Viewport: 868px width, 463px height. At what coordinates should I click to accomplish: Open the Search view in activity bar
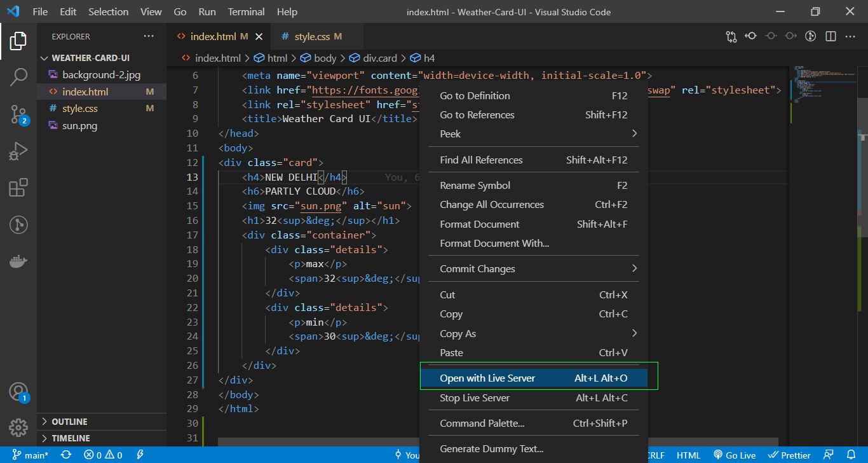(x=18, y=77)
